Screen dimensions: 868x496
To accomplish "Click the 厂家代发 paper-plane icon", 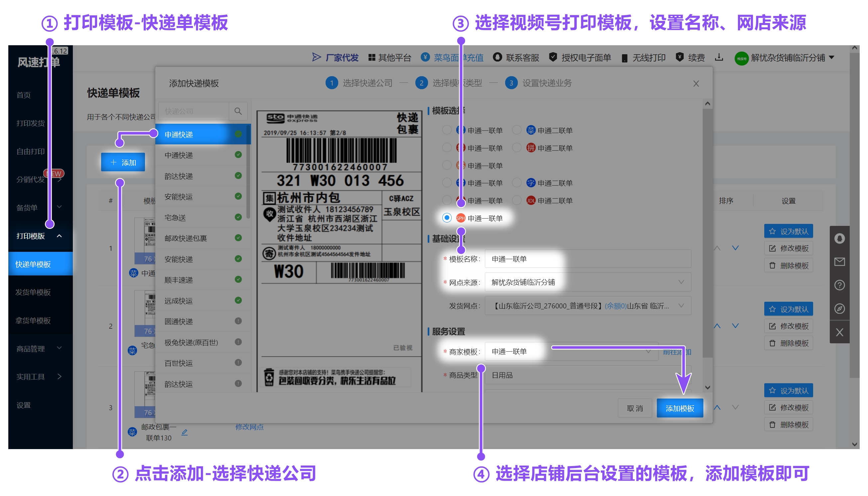I will click(x=316, y=57).
